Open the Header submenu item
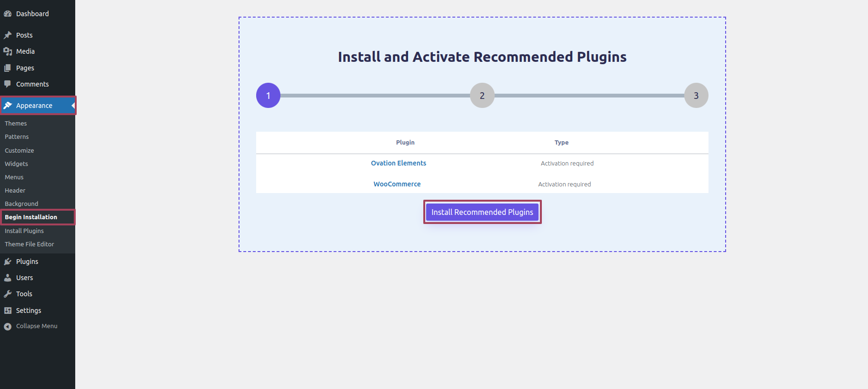The height and width of the screenshot is (389, 868). click(x=15, y=190)
